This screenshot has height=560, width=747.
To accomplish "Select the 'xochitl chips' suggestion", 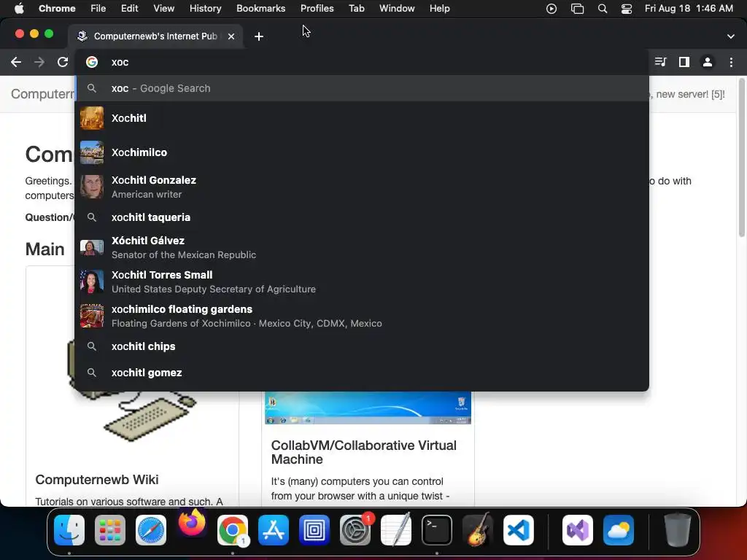I will click(362, 346).
